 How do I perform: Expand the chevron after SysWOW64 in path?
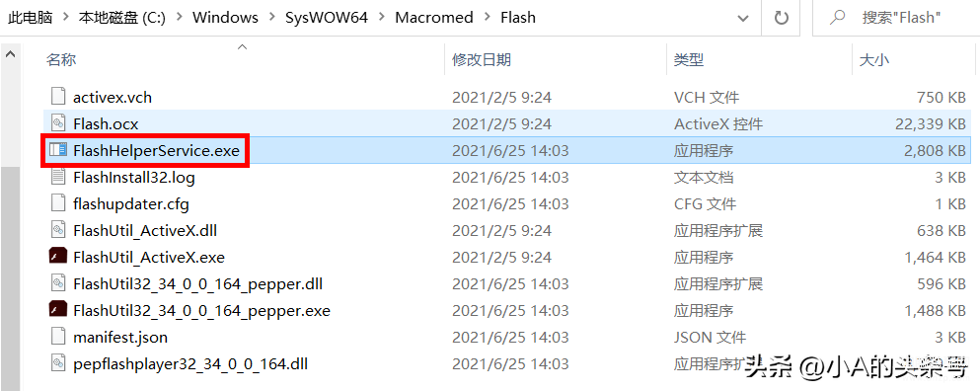381,18
